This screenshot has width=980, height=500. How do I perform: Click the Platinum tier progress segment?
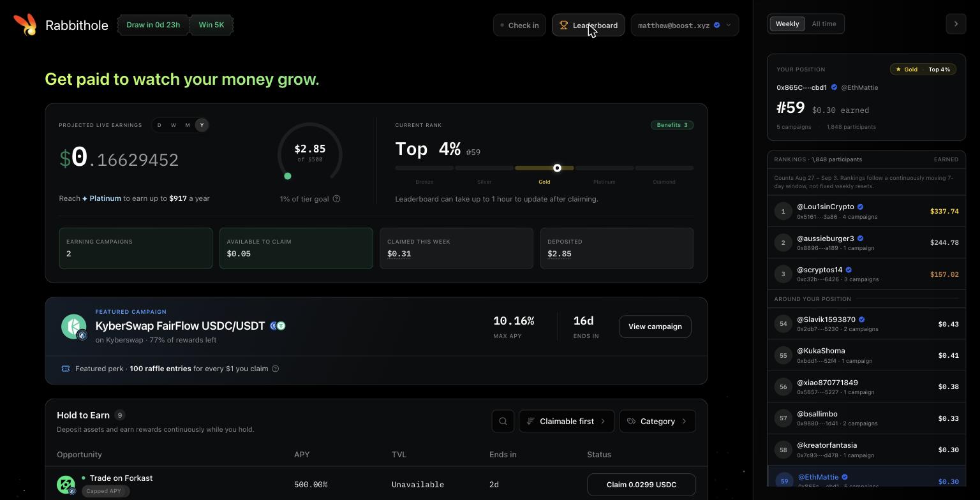click(x=604, y=168)
